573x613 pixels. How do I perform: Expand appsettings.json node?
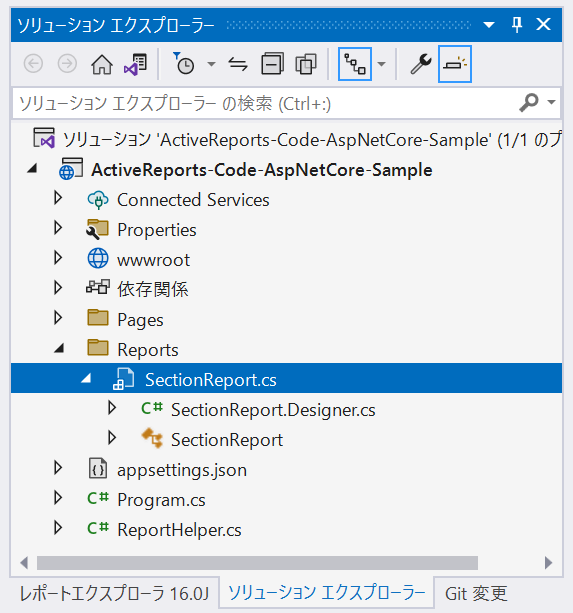[x=58, y=468]
